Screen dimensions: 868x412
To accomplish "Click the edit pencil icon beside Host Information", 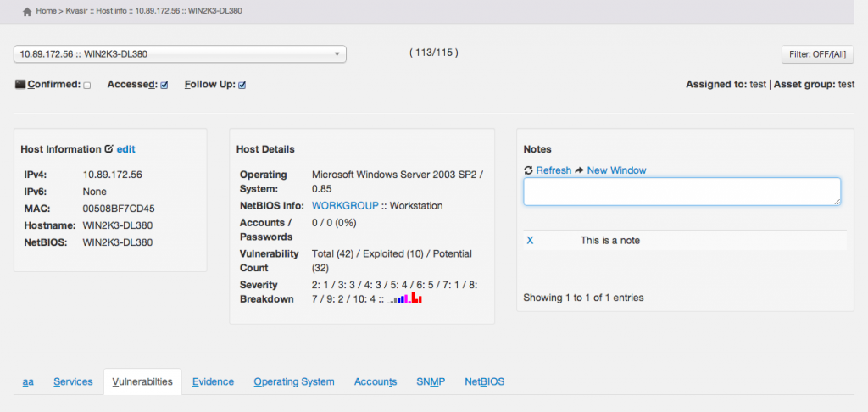I will (108, 149).
